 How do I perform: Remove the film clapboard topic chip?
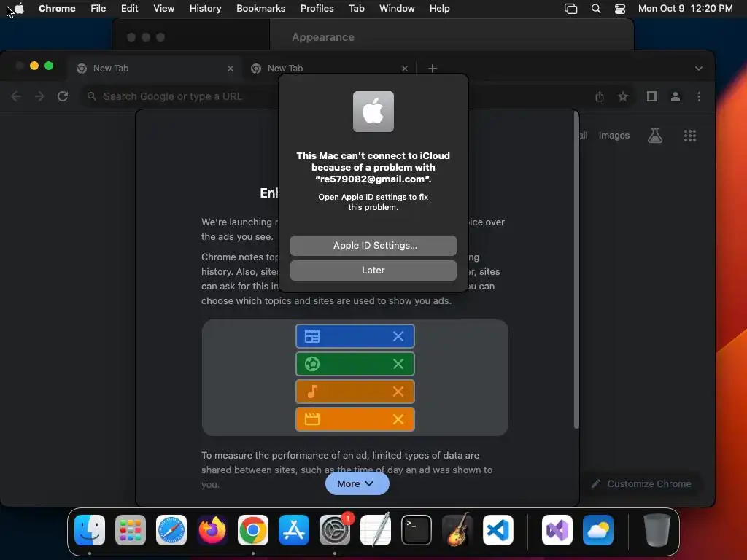coord(398,419)
